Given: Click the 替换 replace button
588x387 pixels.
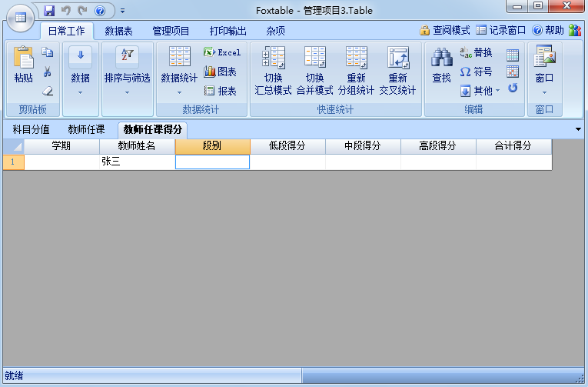Looking at the screenshot, I should point(476,52).
